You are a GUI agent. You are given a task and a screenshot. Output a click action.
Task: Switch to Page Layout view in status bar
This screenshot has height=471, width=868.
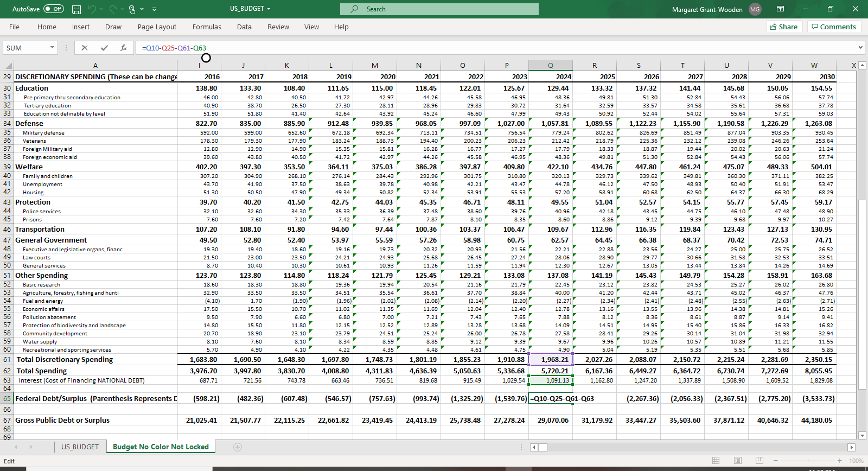(737, 461)
